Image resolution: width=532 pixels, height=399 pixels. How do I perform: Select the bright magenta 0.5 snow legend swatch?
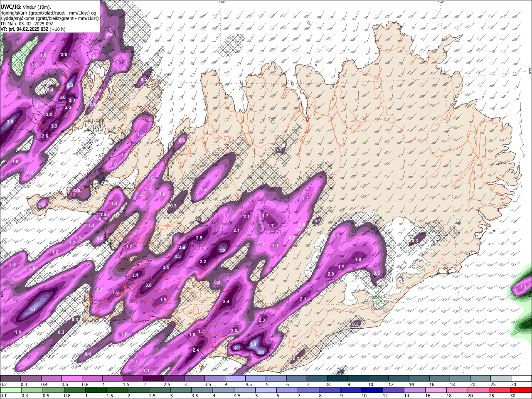71,379
